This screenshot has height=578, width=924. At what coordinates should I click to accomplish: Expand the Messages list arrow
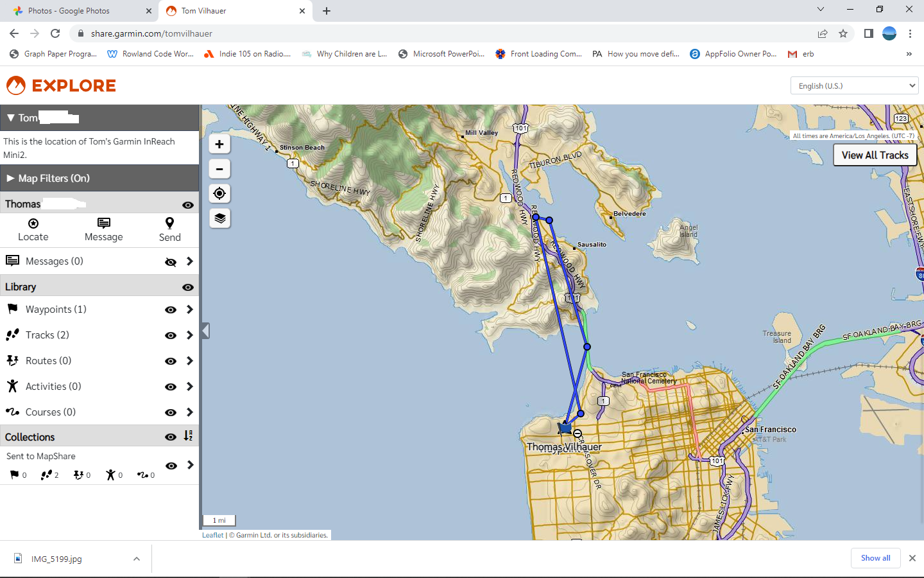(189, 261)
